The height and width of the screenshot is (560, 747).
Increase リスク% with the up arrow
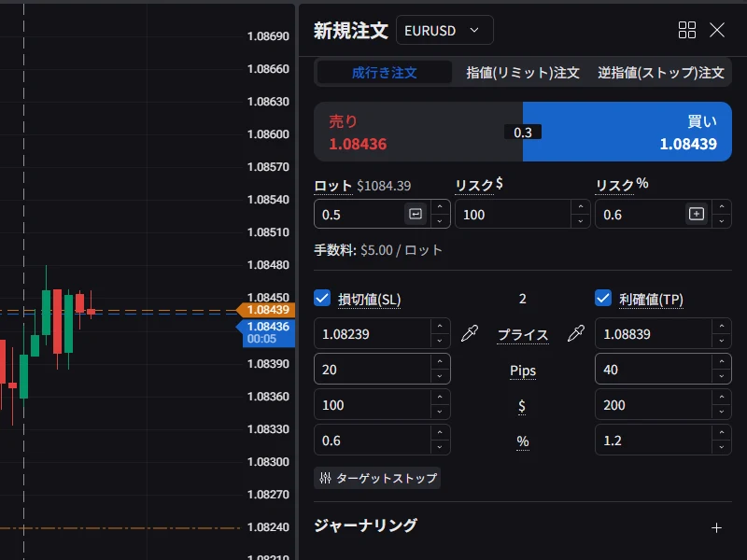722,206
